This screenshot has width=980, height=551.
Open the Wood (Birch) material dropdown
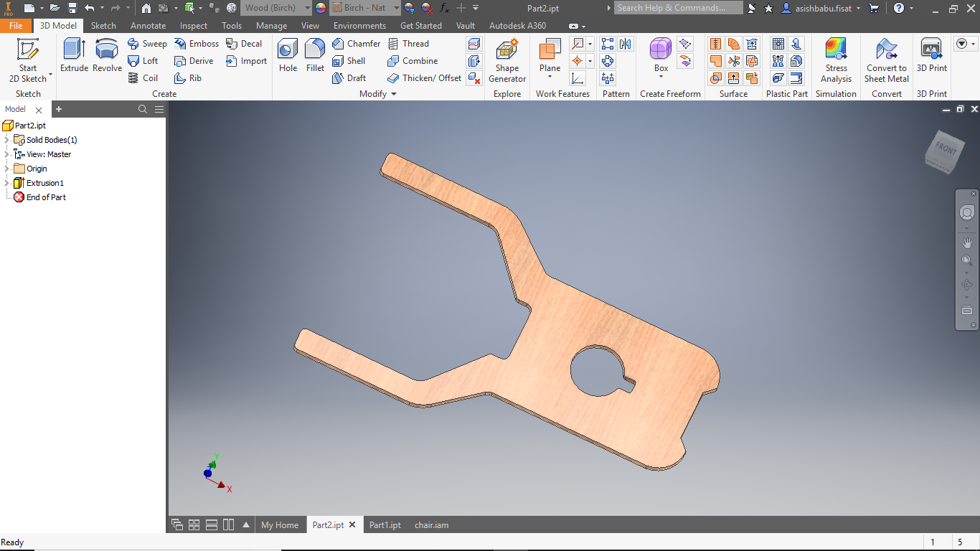click(307, 8)
